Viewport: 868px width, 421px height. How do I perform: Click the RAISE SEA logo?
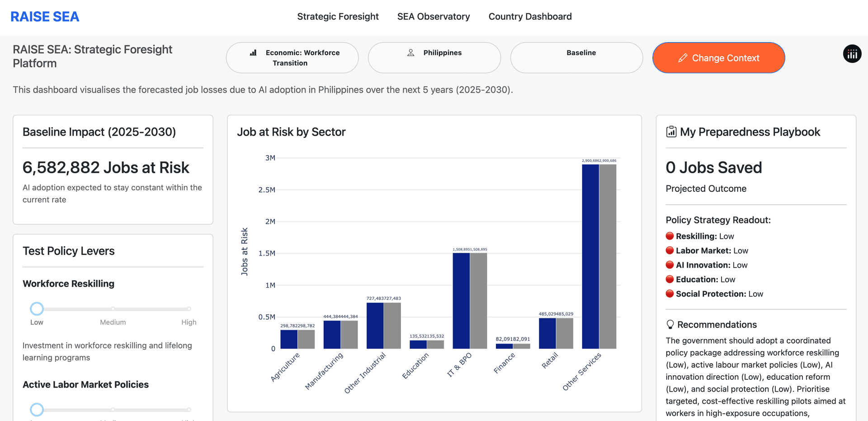coord(45,17)
